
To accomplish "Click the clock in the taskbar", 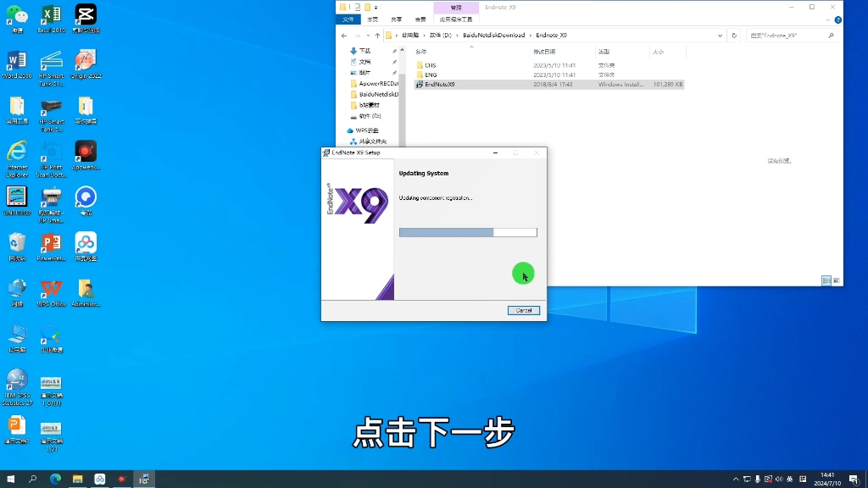I will click(x=827, y=480).
